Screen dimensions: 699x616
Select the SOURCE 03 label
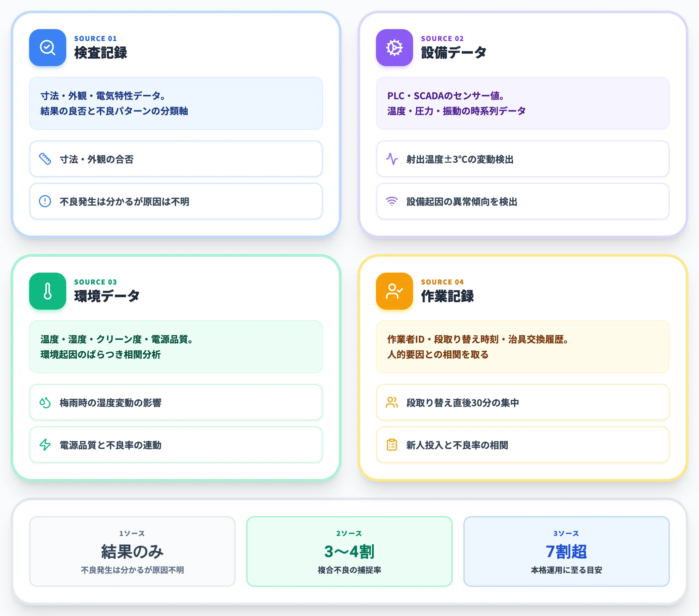(x=95, y=282)
